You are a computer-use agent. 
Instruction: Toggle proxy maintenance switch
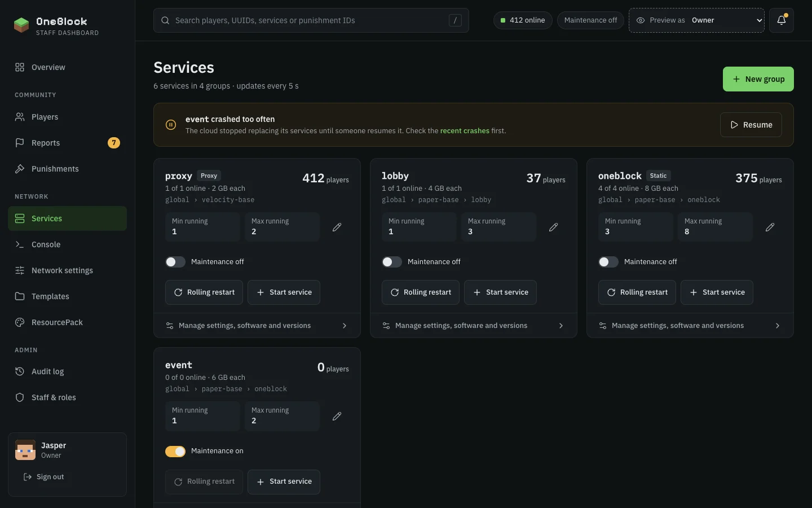175,262
